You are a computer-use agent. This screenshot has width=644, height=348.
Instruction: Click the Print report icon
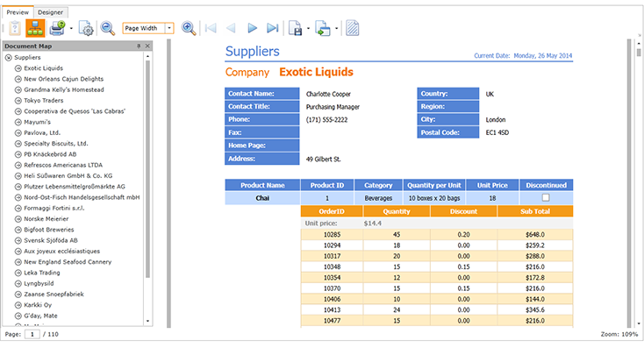[57, 28]
